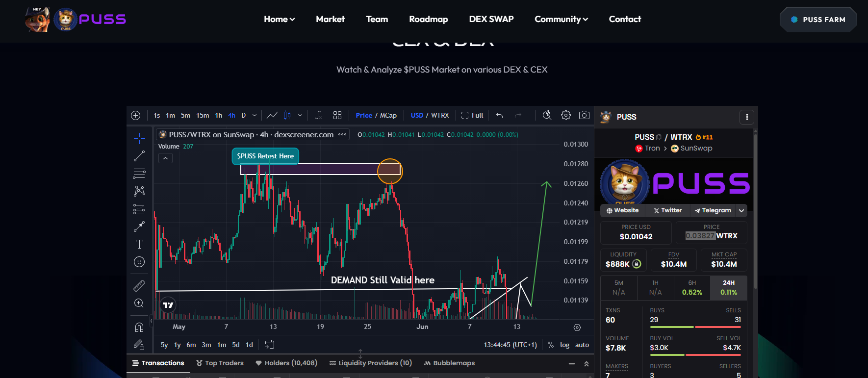Open chart settings gear
Image resolution: width=868 pixels, height=378 pixels.
566,115
